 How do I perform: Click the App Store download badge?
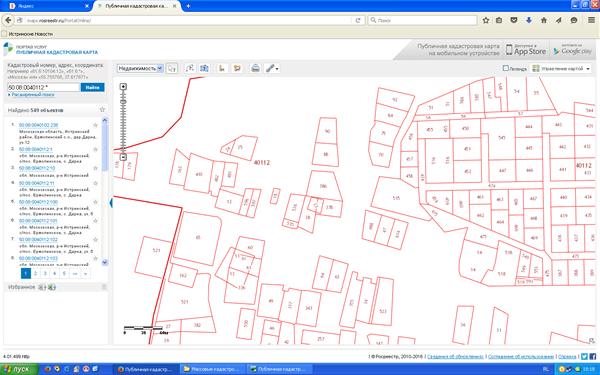tap(526, 50)
